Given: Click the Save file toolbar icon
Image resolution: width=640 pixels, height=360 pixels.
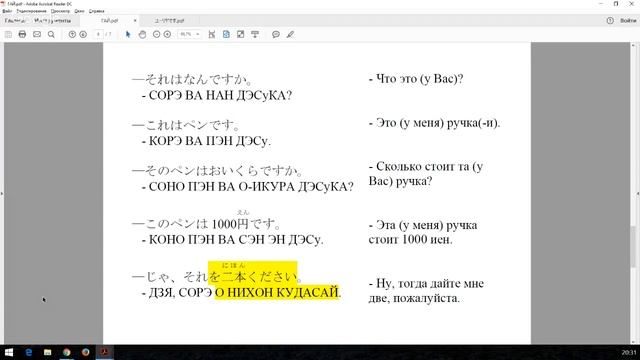Looking at the screenshot, I should pyautogui.click(x=8, y=35).
